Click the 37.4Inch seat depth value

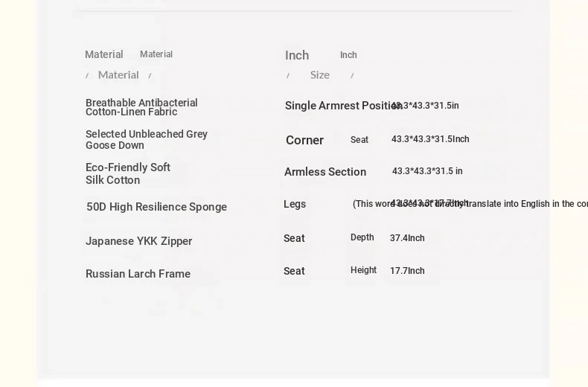click(407, 238)
